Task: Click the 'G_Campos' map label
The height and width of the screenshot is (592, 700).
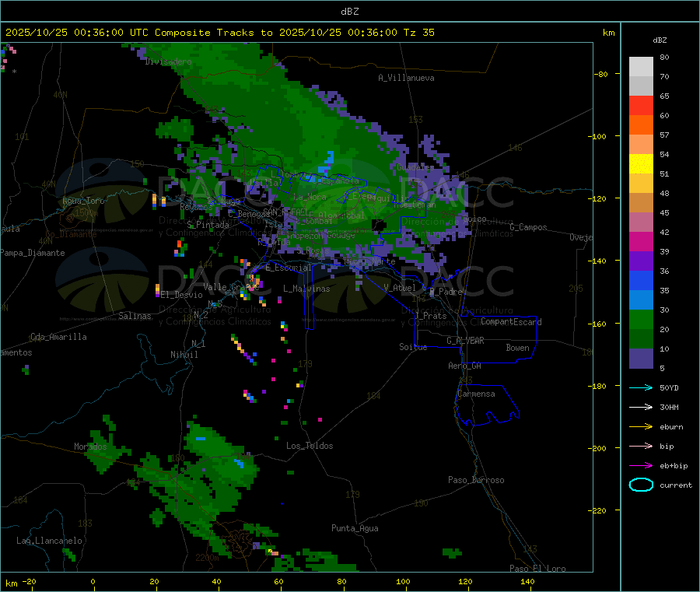Action: pos(528,227)
